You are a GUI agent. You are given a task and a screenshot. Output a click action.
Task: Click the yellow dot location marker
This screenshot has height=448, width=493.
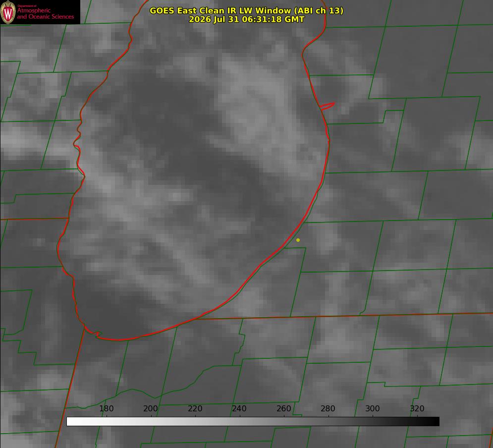[x=298, y=240]
